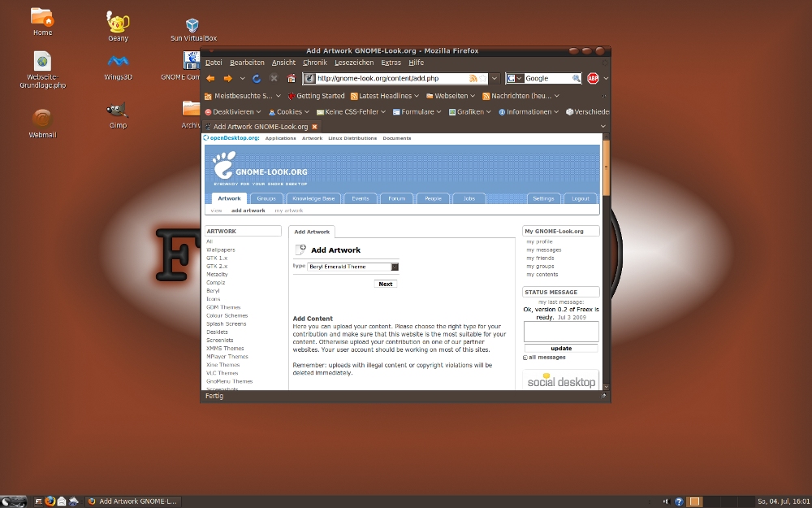Click the my artwork sub-navigation link
The image size is (812, 508).
(x=289, y=211)
